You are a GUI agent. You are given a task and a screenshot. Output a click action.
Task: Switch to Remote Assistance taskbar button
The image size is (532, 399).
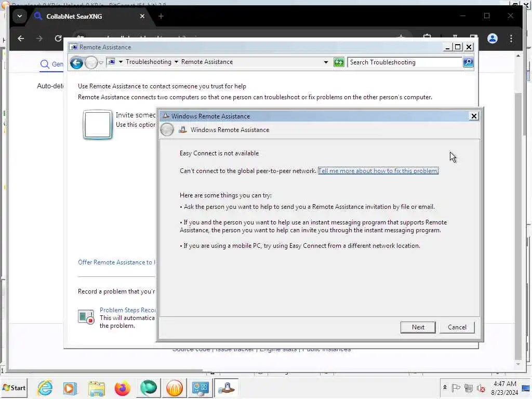coord(227,388)
